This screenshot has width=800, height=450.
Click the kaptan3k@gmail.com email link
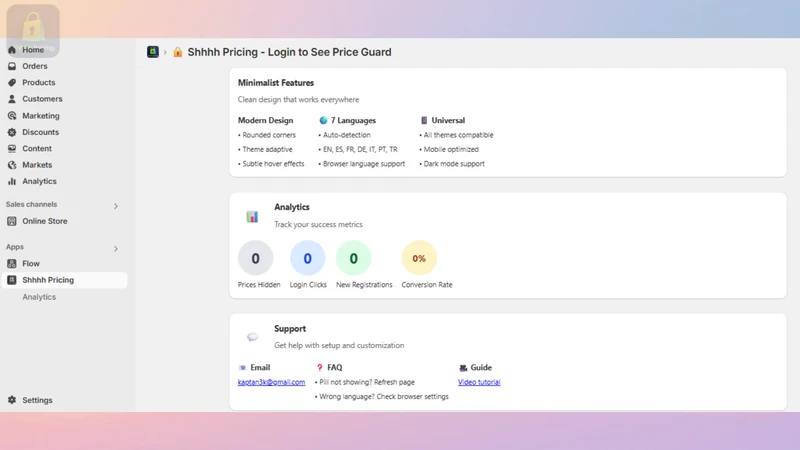pyautogui.click(x=271, y=382)
